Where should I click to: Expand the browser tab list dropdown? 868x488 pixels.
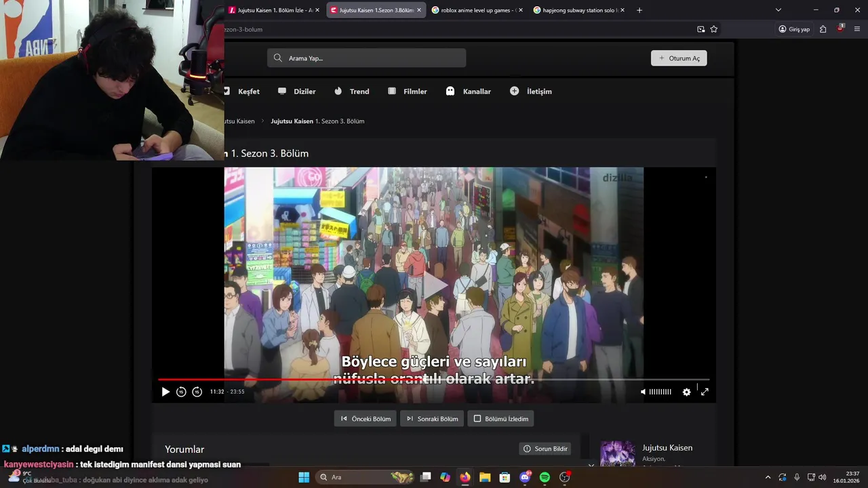(x=778, y=10)
